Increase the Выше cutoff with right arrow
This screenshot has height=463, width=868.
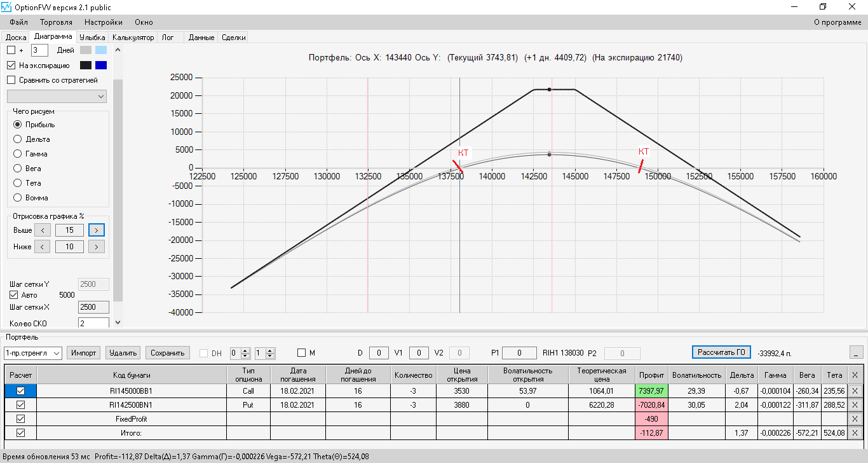[x=97, y=230]
